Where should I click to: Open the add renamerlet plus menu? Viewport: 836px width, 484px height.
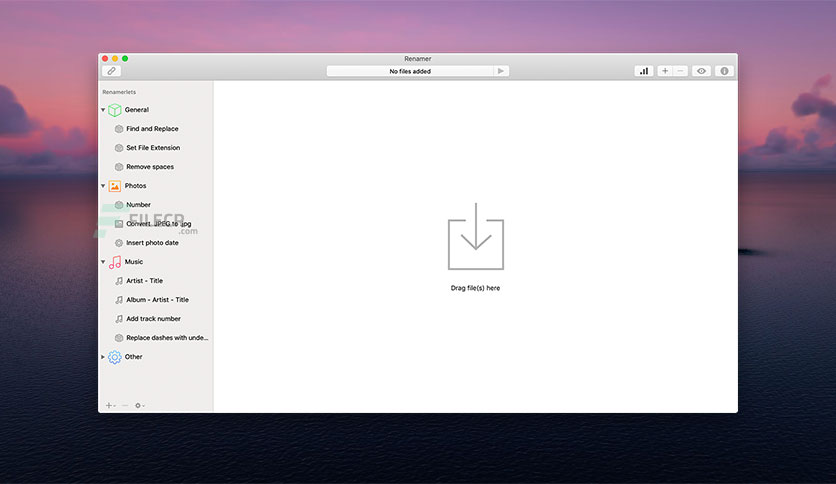click(x=110, y=406)
